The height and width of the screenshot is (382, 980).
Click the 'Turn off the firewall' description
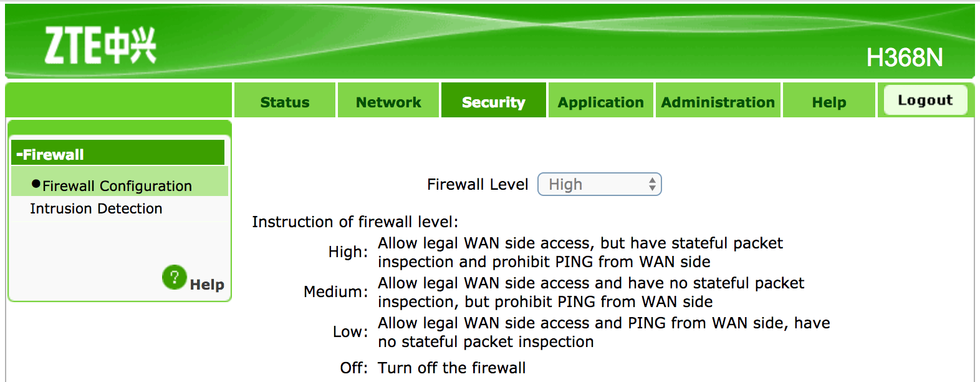tap(451, 368)
